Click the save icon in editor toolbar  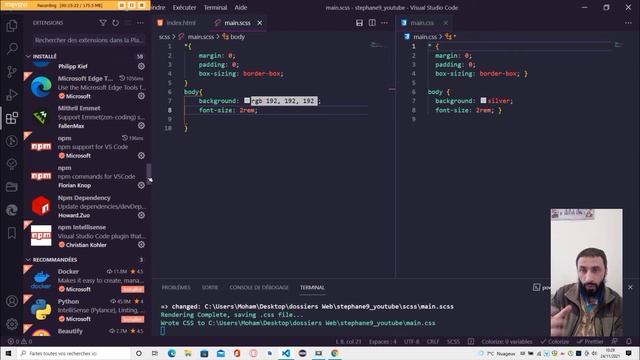359,23
